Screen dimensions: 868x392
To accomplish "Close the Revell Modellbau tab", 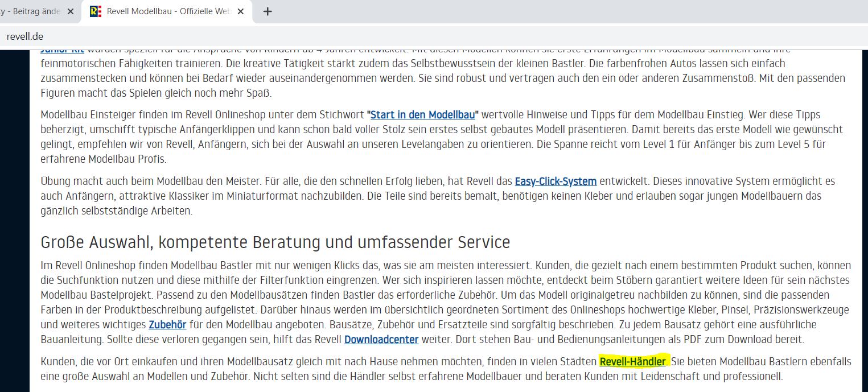I will tap(241, 11).
